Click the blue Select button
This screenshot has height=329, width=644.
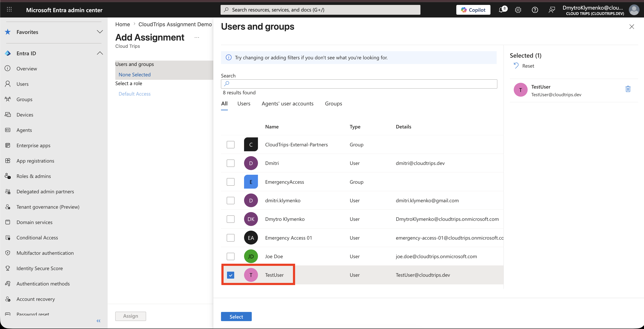point(236,316)
